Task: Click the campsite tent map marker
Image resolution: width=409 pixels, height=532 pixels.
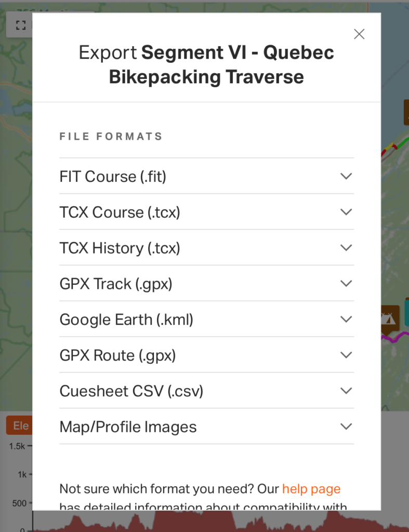Action: pos(389,317)
